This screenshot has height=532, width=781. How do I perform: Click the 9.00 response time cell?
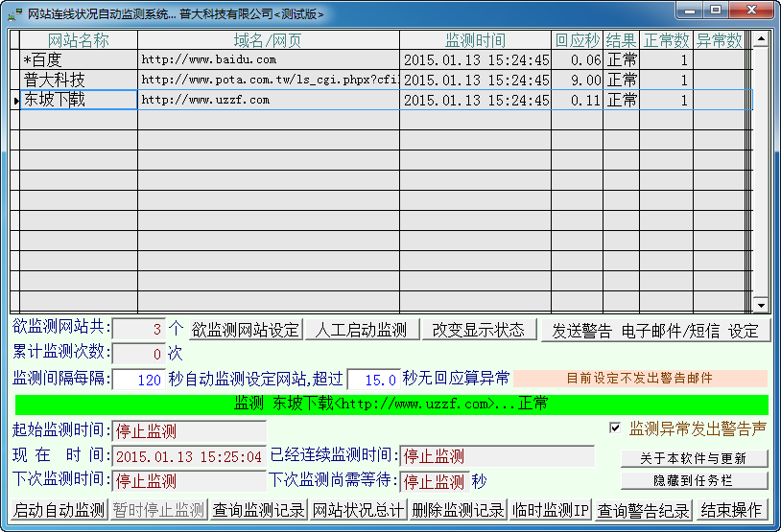click(578, 80)
